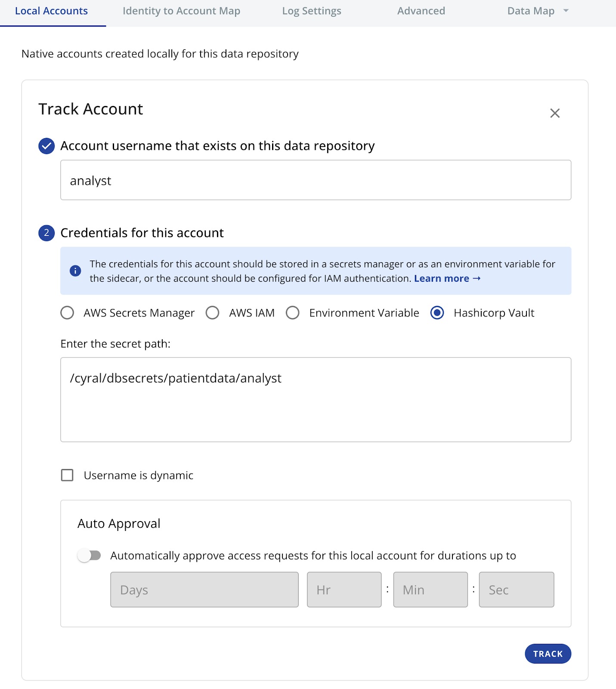Select AWS IAM radio option

[212, 313]
